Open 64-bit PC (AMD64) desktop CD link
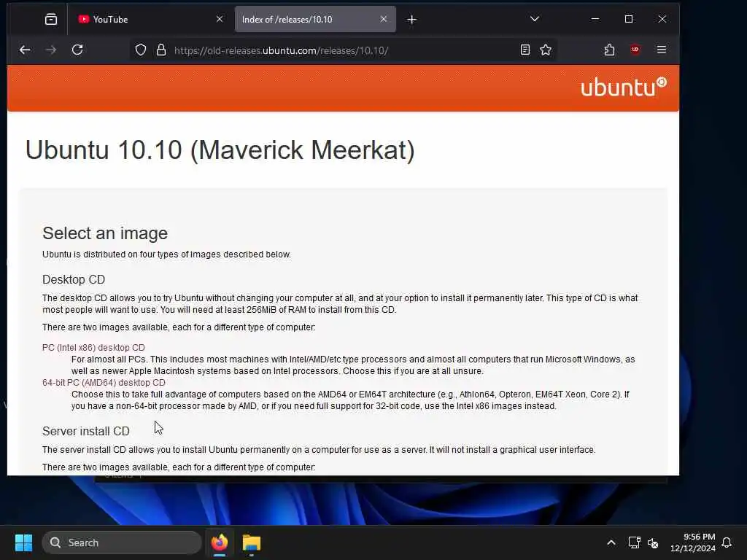Screen dimensions: 747x560 [x=104, y=382]
